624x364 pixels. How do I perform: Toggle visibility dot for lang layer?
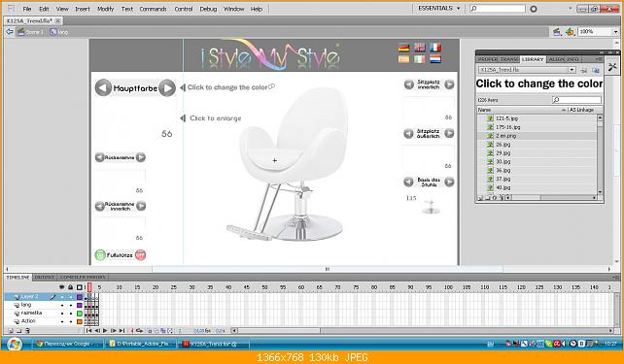pyautogui.click(x=62, y=305)
